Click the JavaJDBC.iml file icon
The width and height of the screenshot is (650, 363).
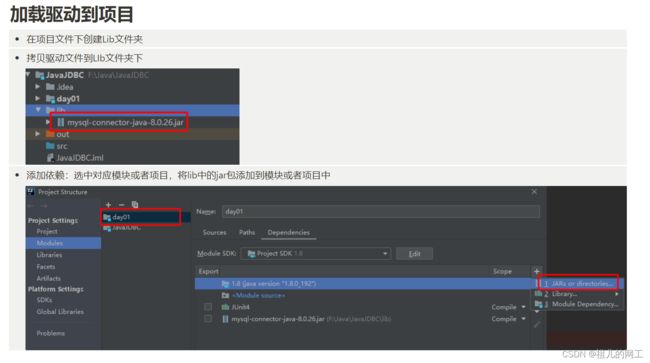click(50, 157)
